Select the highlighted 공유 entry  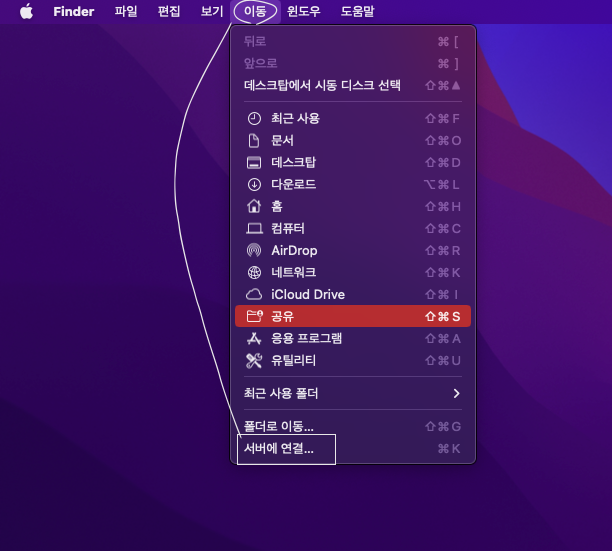pyautogui.click(x=353, y=316)
